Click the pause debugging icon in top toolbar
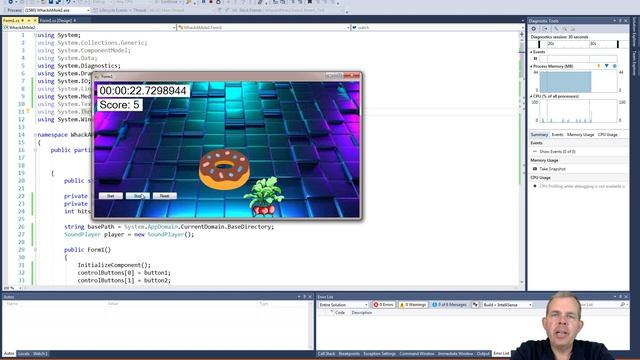 tap(203, 2)
